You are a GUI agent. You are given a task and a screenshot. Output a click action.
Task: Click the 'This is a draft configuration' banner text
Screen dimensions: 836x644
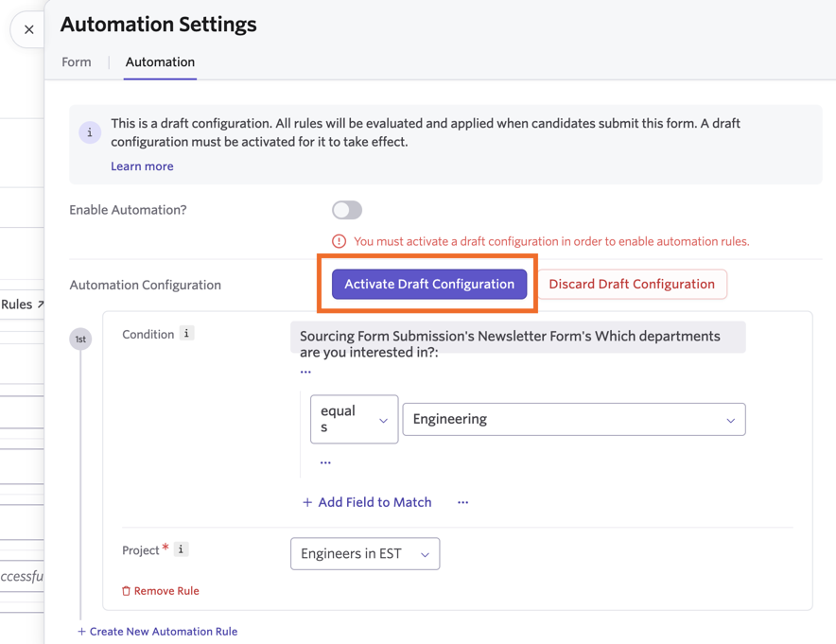(x=426, y=132)
